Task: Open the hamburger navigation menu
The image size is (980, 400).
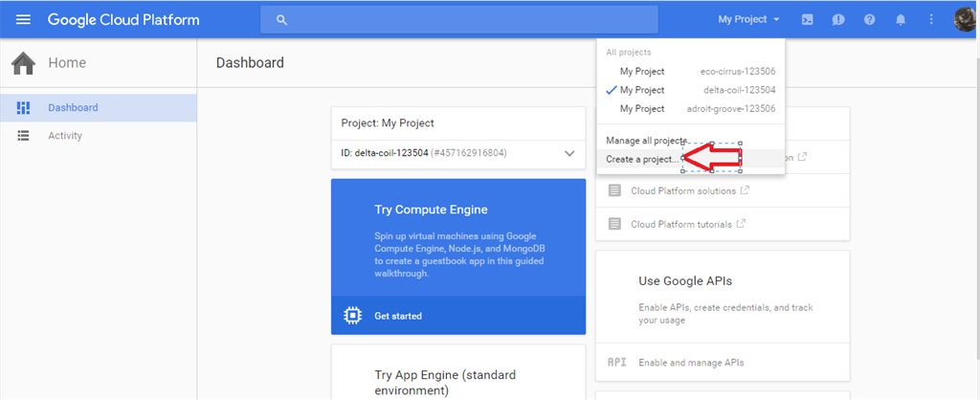Action: tap(23, 19)
